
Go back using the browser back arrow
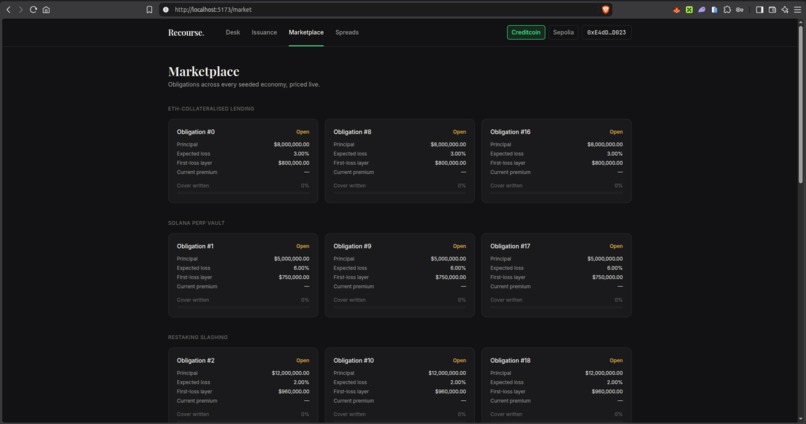pos(8,10)
